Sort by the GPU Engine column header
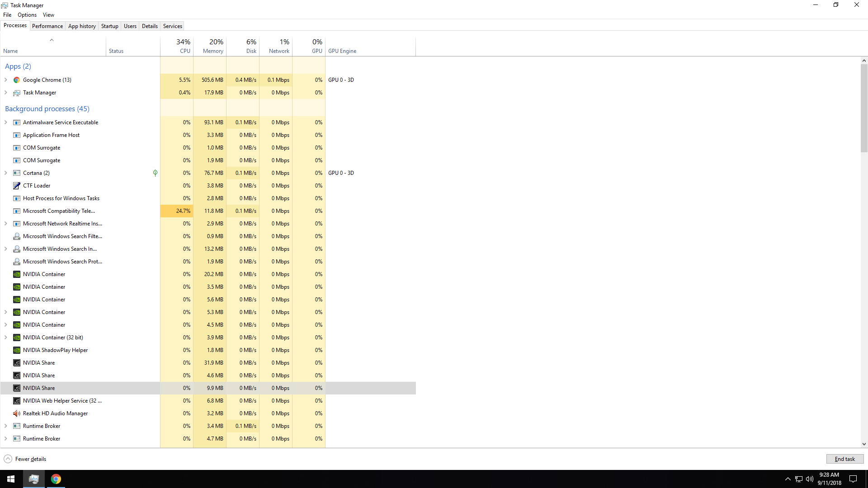The height and width of the screenshot is (488, 868). pyautogui.click(x=370, y=46)
